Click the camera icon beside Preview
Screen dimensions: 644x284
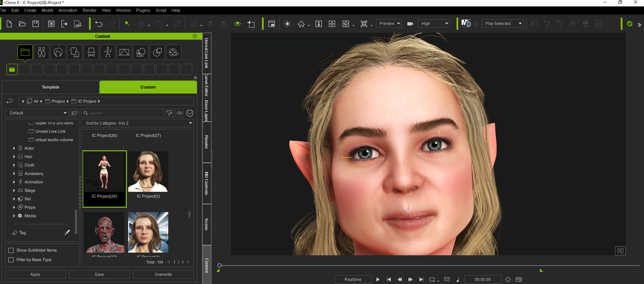coord(410,24)
